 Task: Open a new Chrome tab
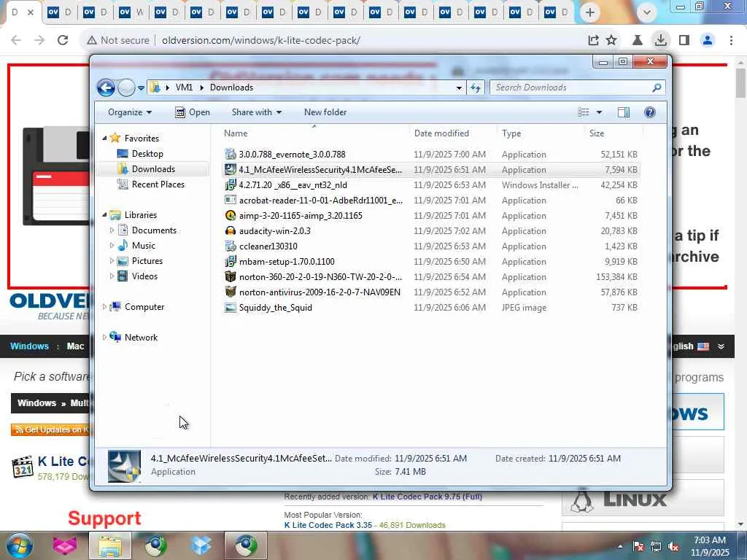589,13
